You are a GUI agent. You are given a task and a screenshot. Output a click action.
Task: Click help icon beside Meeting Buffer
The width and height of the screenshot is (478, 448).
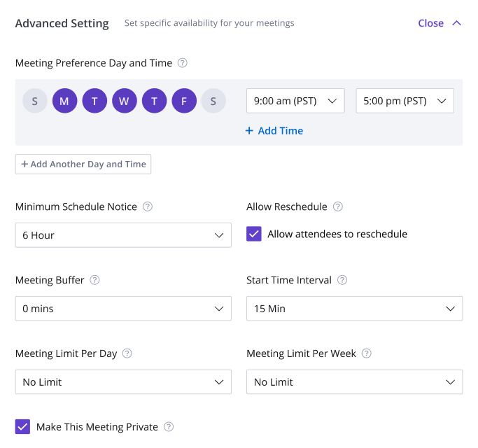(x=95, y=280)
